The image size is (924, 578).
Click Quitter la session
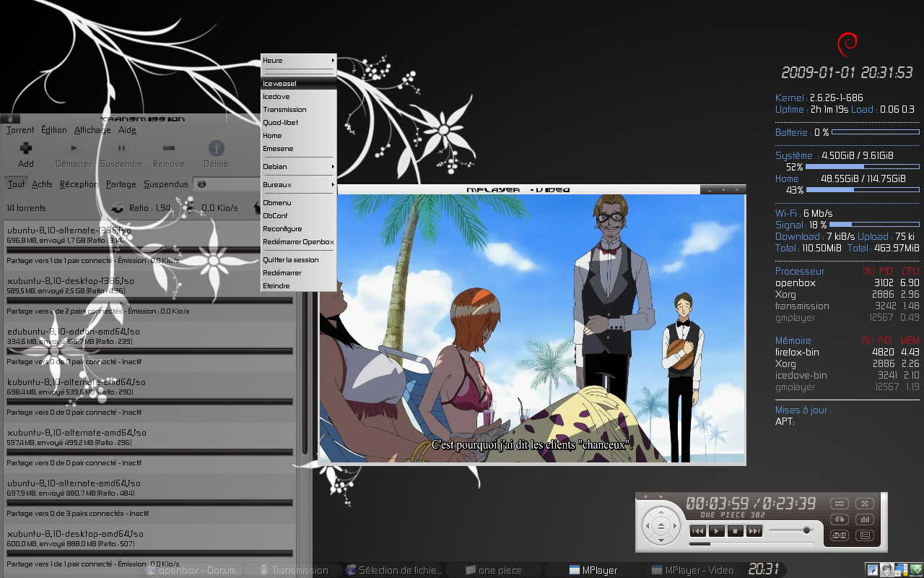299,260
